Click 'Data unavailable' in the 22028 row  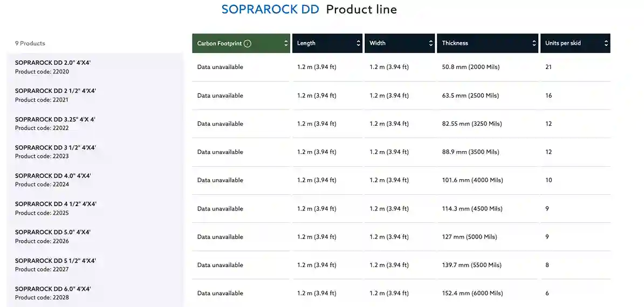220,294
